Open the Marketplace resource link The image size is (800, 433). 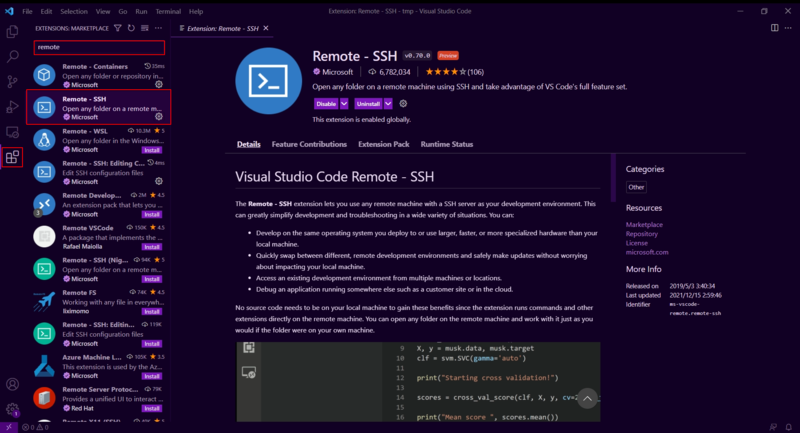click(x=644, y=224)
